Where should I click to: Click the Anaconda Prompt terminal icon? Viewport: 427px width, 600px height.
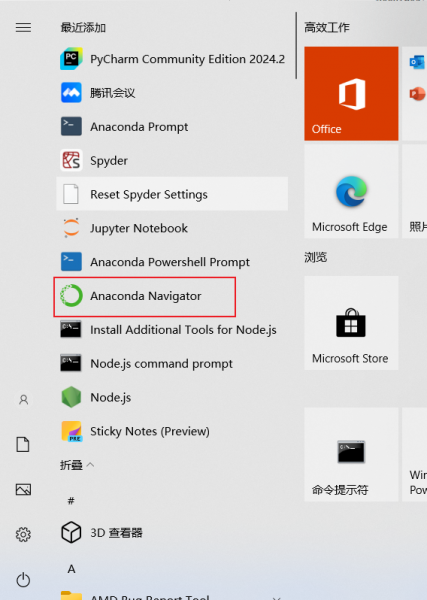(71, 126)
